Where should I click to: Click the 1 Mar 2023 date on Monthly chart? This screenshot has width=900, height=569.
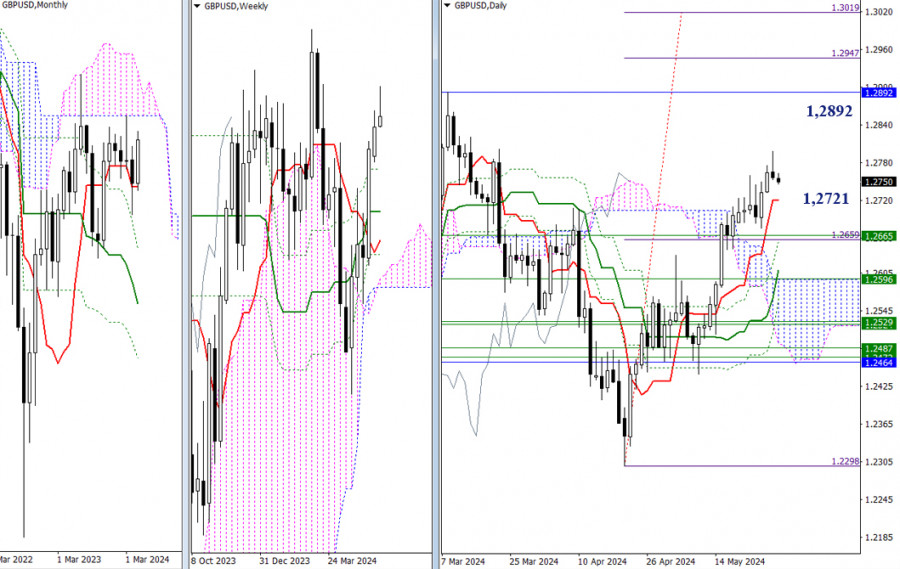point(79,559)
